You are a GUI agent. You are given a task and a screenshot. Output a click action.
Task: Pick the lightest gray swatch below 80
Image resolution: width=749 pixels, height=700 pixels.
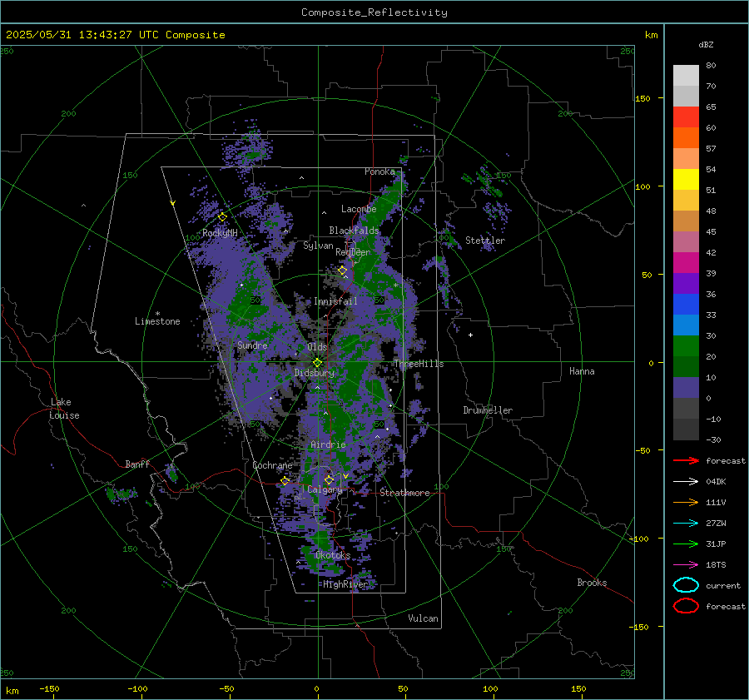pyautogui.click(x=686, y=75)
